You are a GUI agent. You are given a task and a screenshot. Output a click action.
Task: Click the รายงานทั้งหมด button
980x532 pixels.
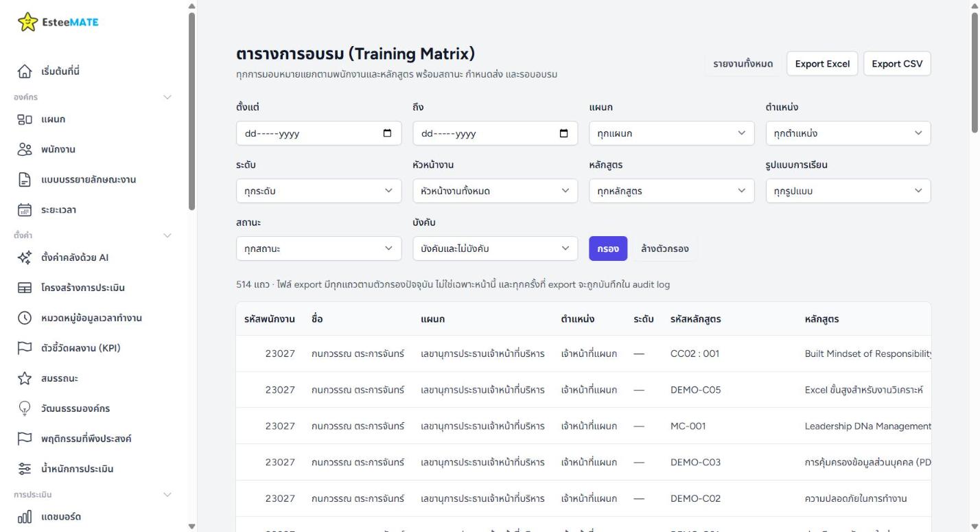(743, 64)
